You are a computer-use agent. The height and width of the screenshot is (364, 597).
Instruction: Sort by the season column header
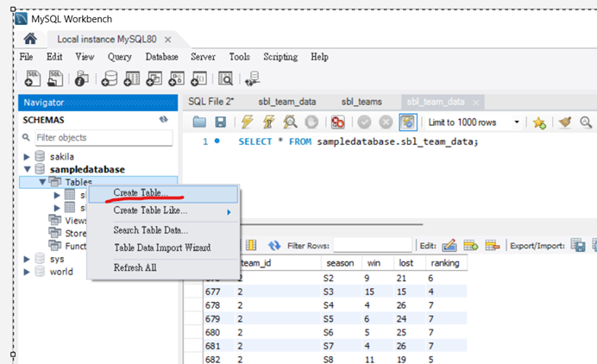340,263
